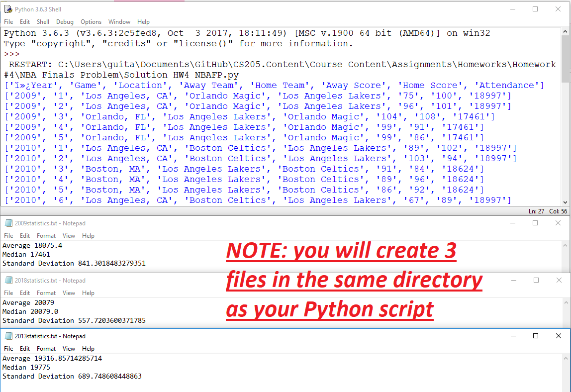Minimize the Python 3.6.3 Shell window
571x392 pixels.
(513, 9)
